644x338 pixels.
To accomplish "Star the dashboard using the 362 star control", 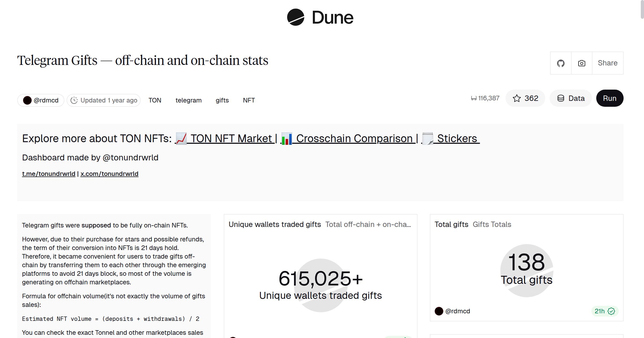I will [x=525, y=98].
